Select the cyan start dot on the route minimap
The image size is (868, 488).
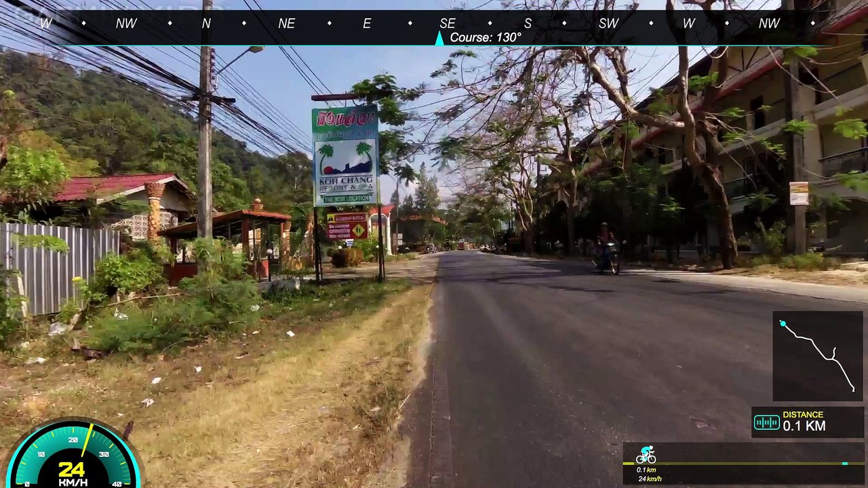tap(783, 324)
